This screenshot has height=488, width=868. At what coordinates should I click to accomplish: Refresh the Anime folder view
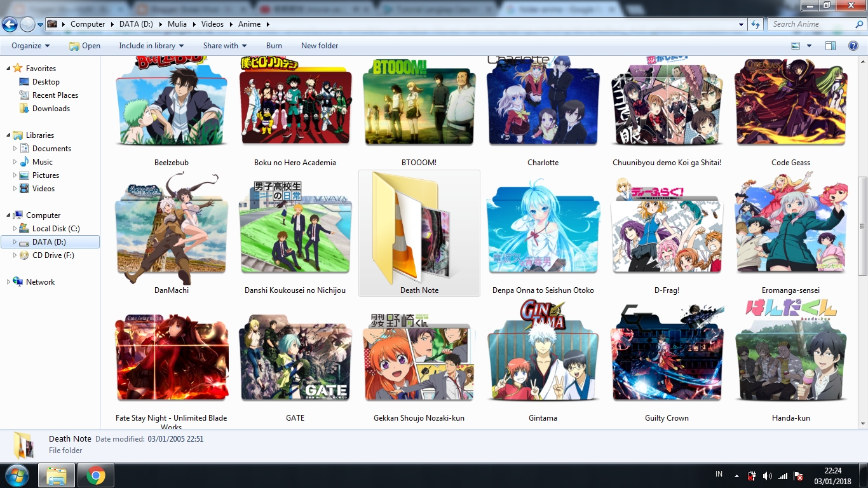(x=755, y=24)
